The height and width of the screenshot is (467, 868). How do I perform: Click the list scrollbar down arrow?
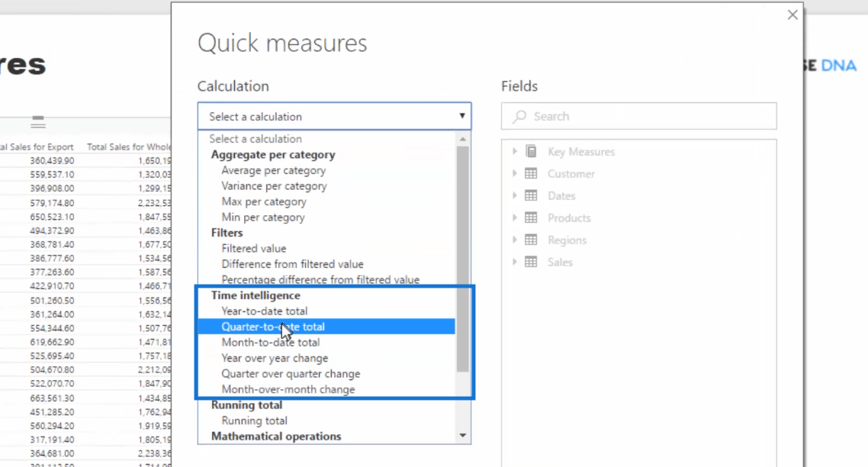pos(463,436)
